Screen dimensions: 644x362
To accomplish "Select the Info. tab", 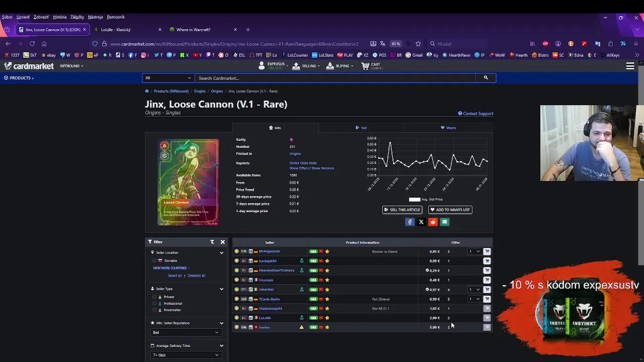I will pos(275,128).
